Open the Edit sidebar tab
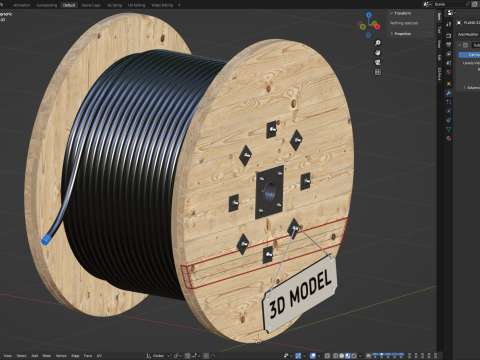Viewport: 480px width, 360px height. [x=439, y=58]
